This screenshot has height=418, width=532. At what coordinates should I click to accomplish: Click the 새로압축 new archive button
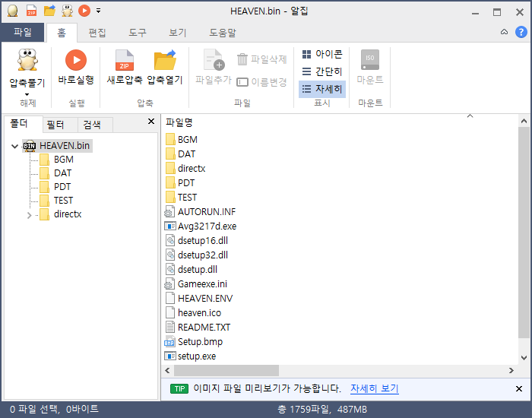125,67
